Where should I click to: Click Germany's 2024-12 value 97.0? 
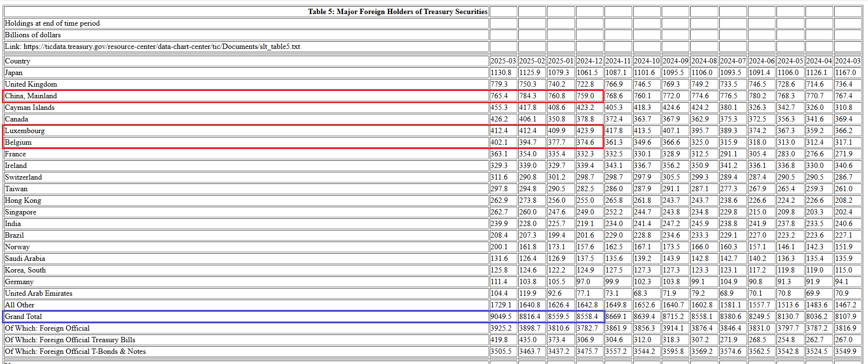point(589,282)
